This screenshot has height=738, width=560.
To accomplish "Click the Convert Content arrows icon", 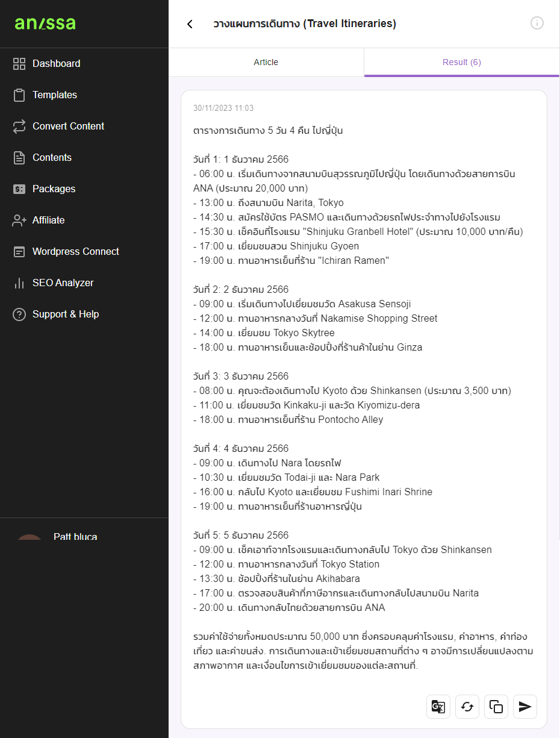I will click(19, 126).
